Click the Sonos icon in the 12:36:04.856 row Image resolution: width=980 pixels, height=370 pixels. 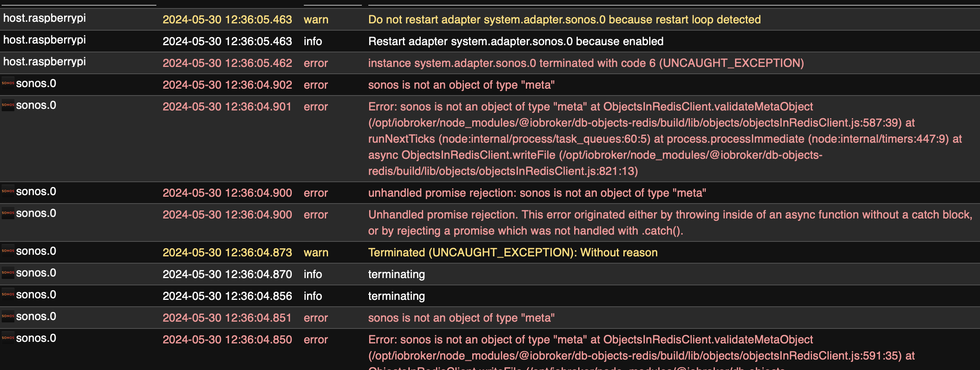tap(8, 295)
